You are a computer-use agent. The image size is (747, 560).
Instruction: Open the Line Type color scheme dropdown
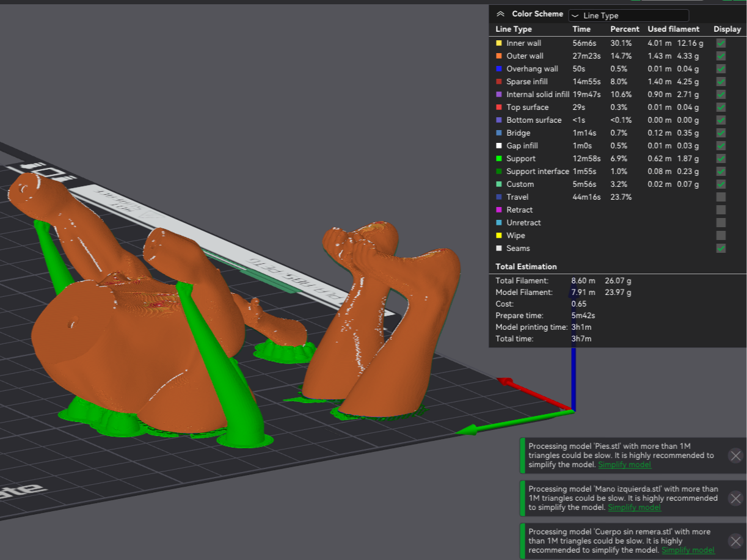click(629, 15)
